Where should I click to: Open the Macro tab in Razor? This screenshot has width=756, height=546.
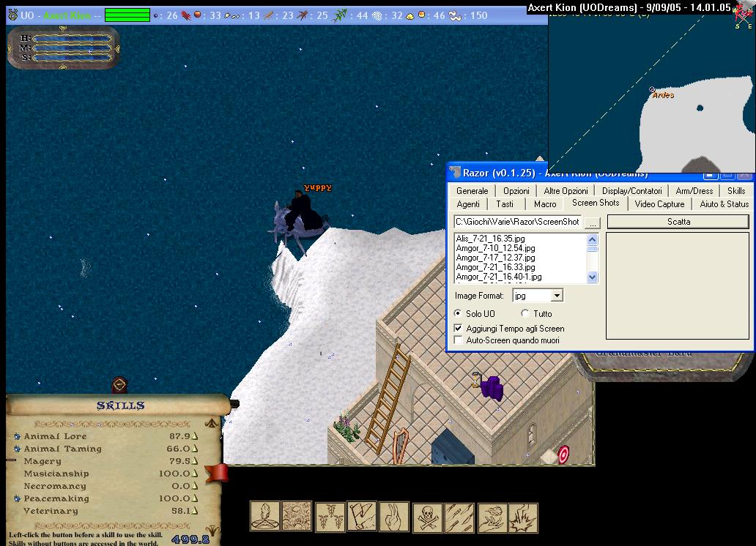click(x=545, y=204)
